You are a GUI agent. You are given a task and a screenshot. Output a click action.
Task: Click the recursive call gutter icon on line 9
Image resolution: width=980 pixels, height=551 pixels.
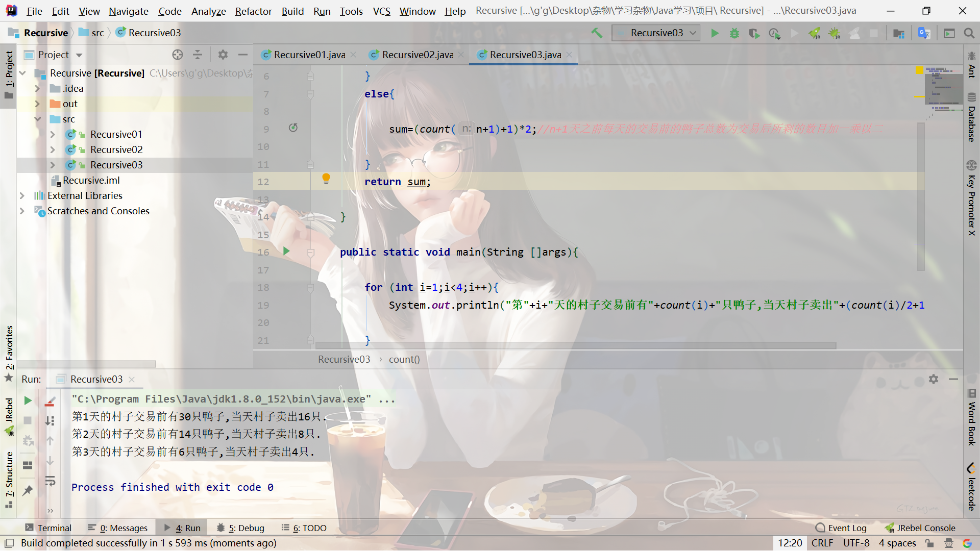point(293,128)
